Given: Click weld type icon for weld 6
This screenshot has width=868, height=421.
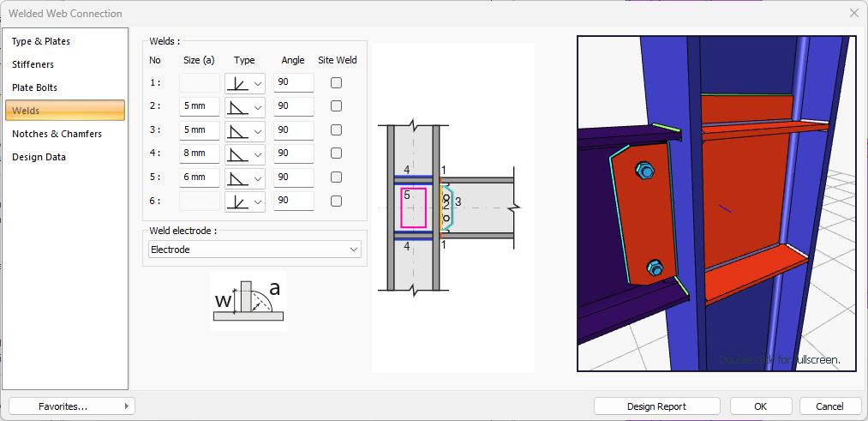Looking at the screenshot, I should 237,201.
